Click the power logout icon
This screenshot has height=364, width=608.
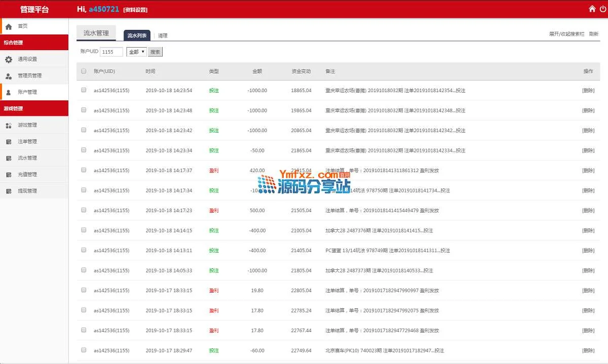click(x=602, y=9)
